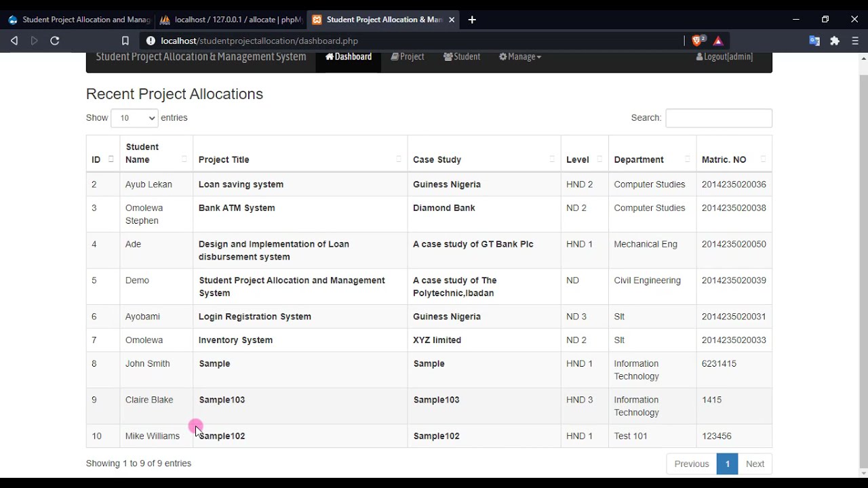The image size is (868, 488).
Task: Expand the Manage dropdown menu
Action: [520, 57]
